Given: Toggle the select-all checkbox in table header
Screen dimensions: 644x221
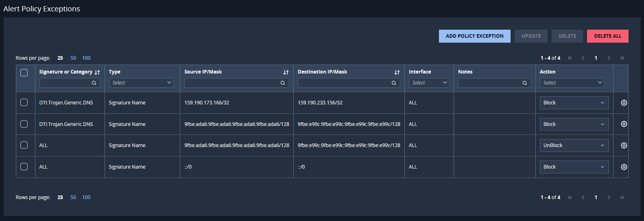Looking at the screenshot, I should pos(24,73).
